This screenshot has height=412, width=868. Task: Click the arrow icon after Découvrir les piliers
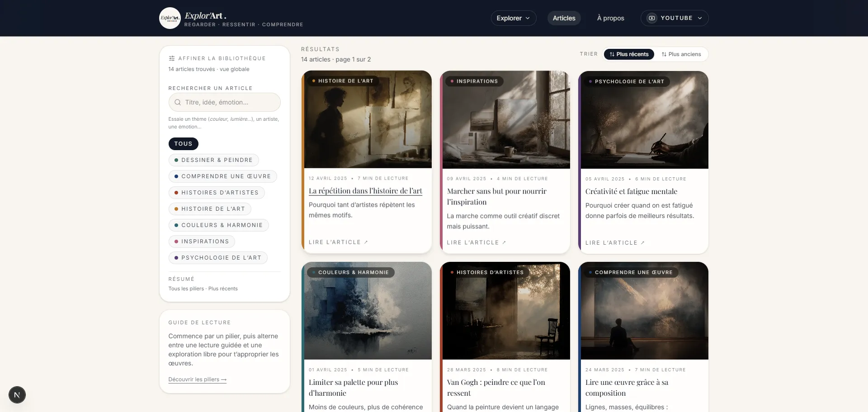click(223, 379)
